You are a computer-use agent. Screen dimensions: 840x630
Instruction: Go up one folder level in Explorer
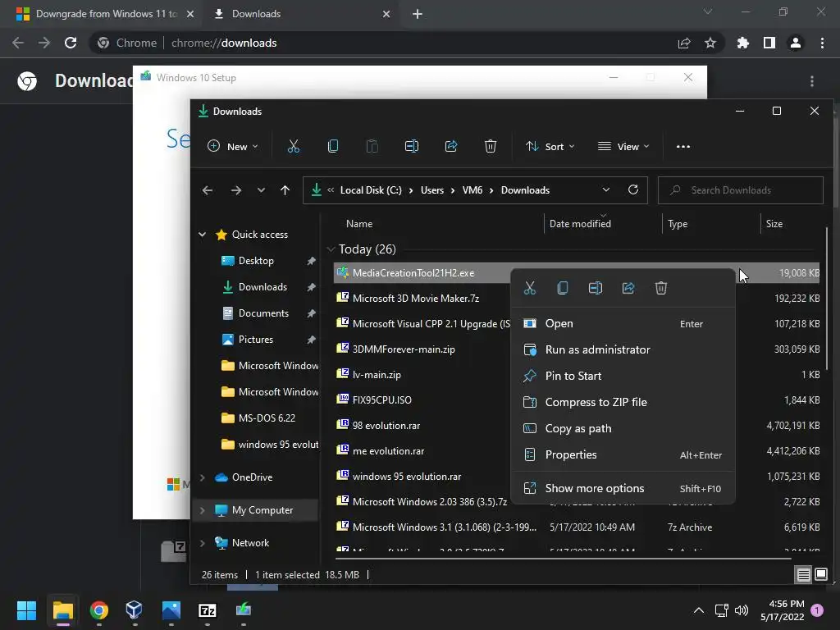pyautogui.click(x=285, y=190)
